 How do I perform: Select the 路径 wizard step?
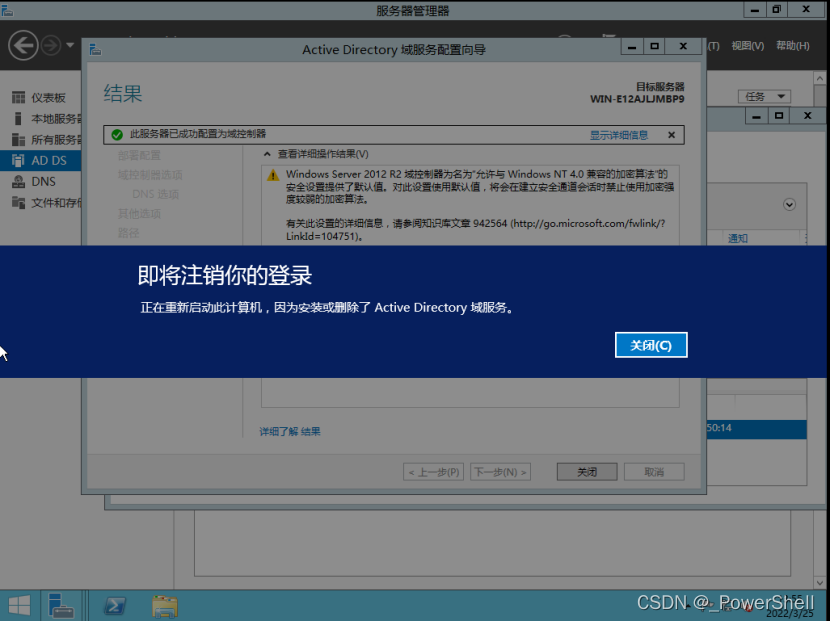click(x=129, y=233)
